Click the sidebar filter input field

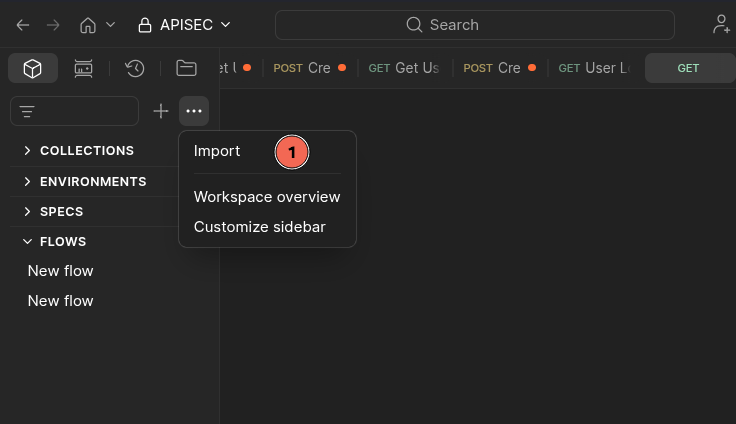75,111
